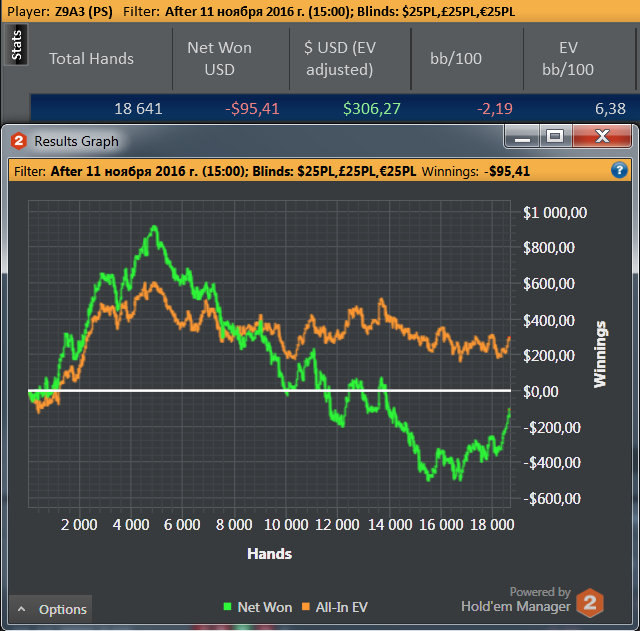Click the top Filter bar blinds text
The image size is (640, 631).
click(436, 11)
